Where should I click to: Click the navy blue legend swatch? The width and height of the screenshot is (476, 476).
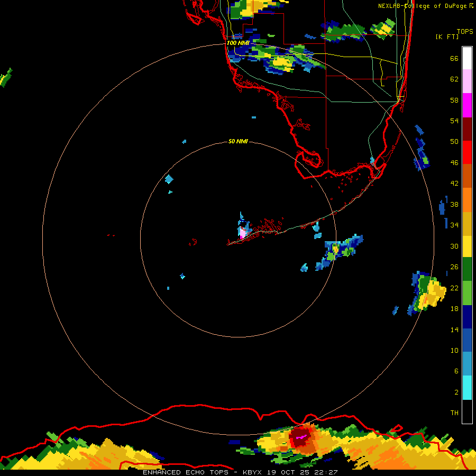(x=467, y=317)
